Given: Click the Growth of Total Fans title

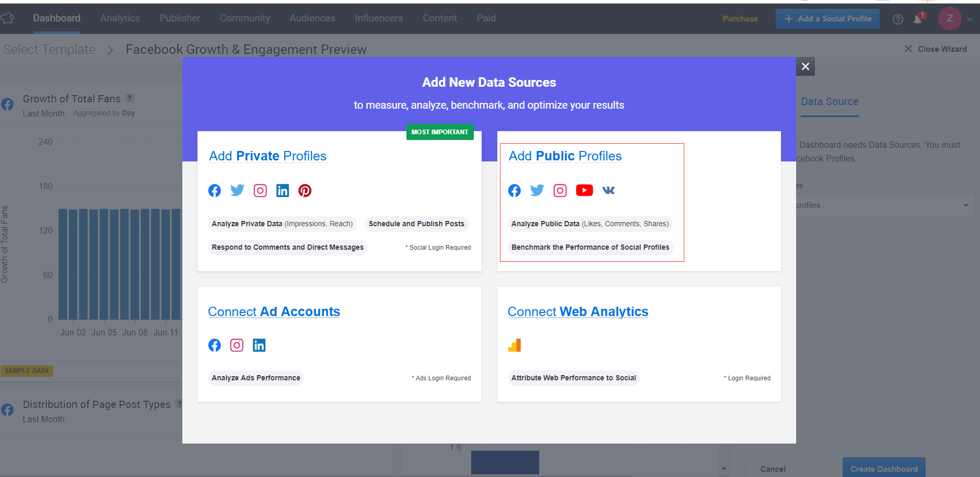Looking at the screenshot, I should coord(72,99).
